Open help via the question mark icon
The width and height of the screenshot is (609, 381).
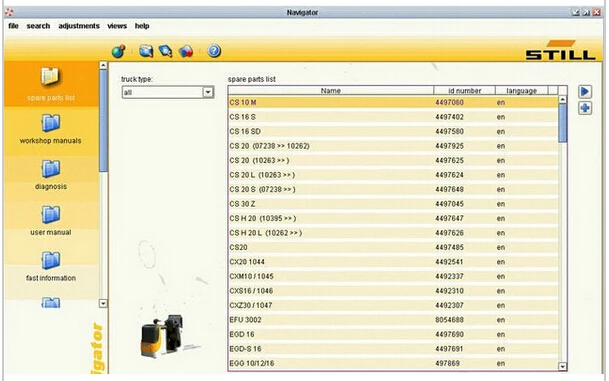[x=214, y=51]
